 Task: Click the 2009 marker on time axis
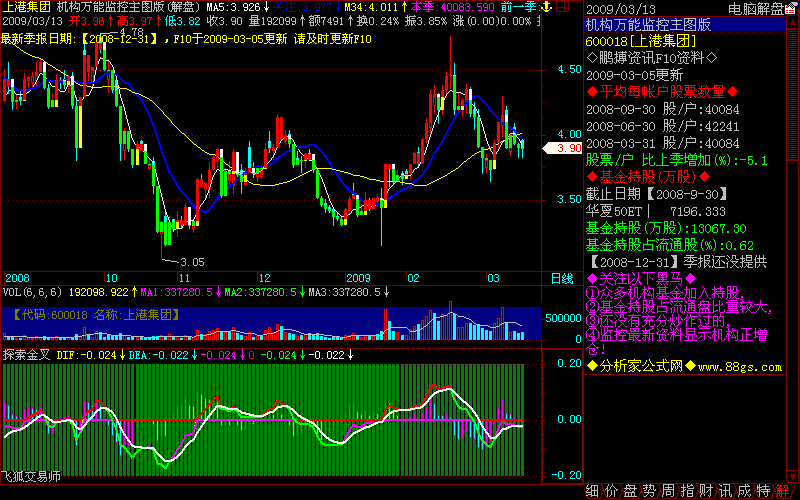coord(358,279)
